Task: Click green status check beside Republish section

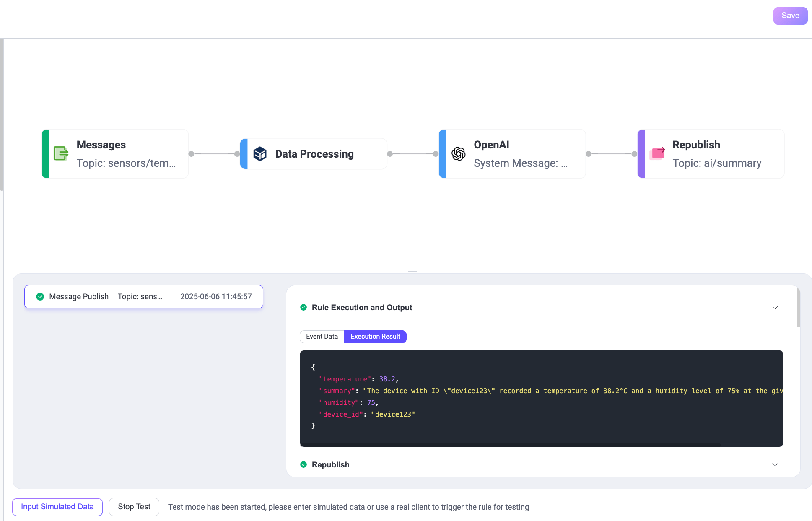Action: point(304,464)
